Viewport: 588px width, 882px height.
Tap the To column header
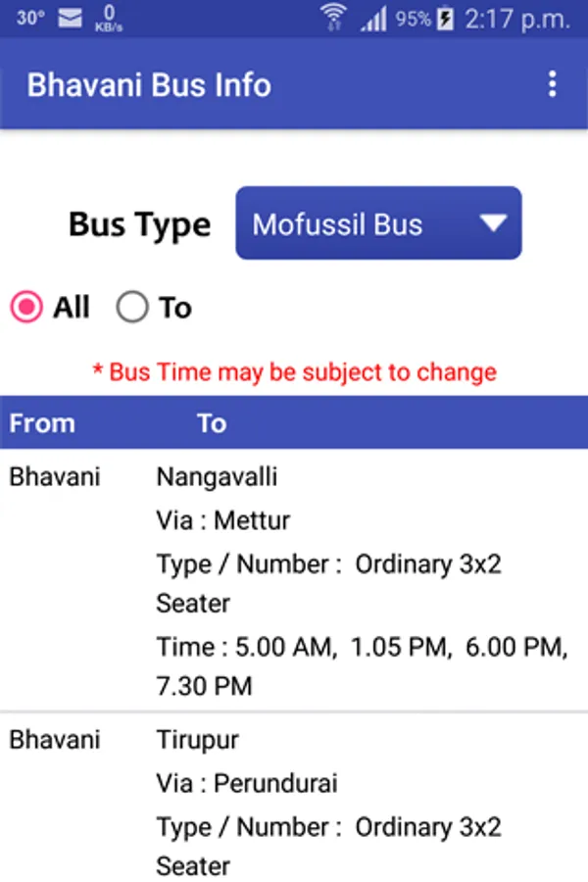click(x=212, y=423)
